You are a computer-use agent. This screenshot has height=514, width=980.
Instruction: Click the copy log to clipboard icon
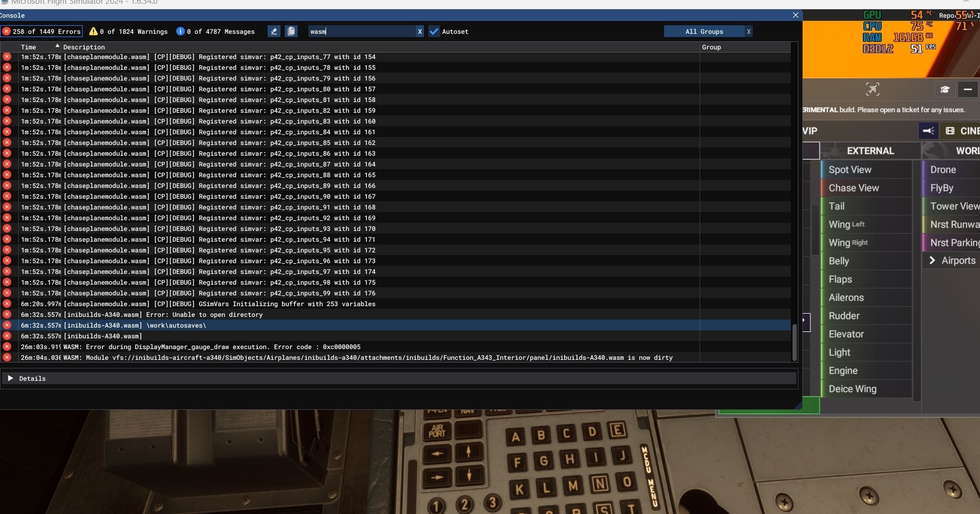[291, 31]
